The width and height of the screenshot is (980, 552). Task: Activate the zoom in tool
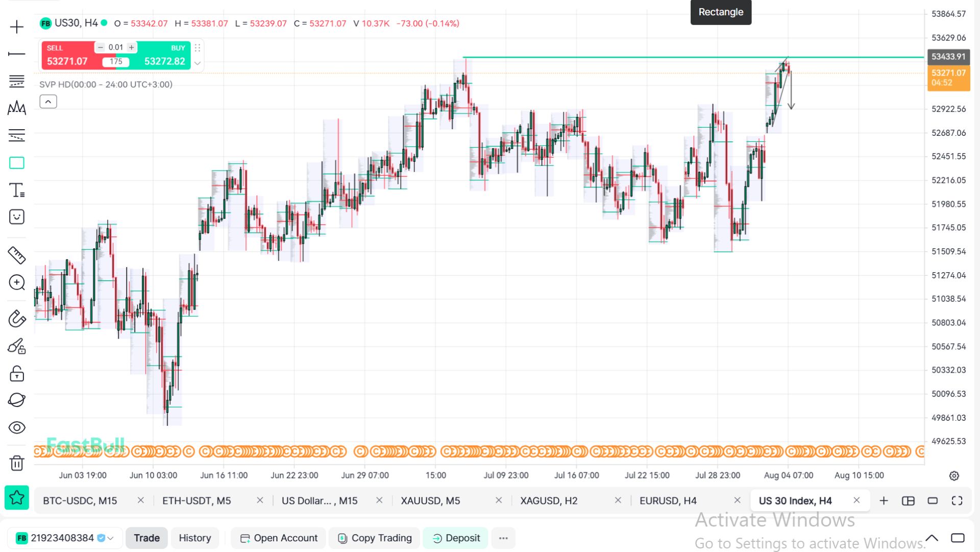tap(17, 282)
